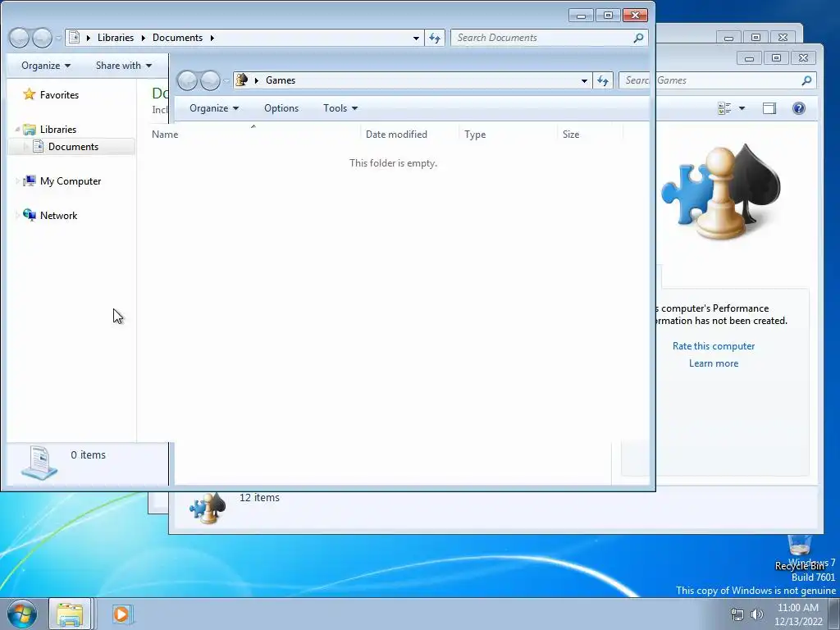Open Games address bar history dropdown
The width and height of the screenshot is (840, 630).
pyautogui.click(x=584, y=81)
